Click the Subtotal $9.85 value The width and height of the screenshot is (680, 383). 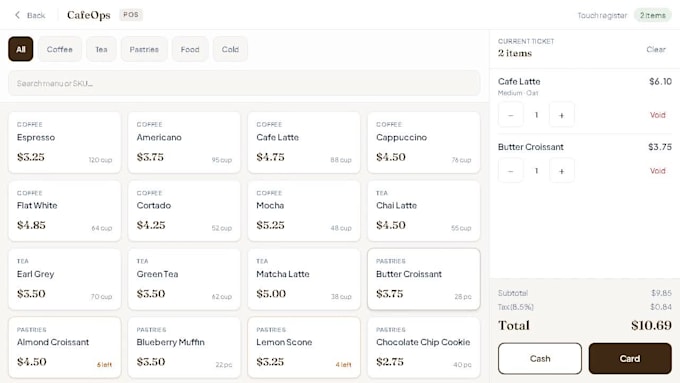(661, 293)
